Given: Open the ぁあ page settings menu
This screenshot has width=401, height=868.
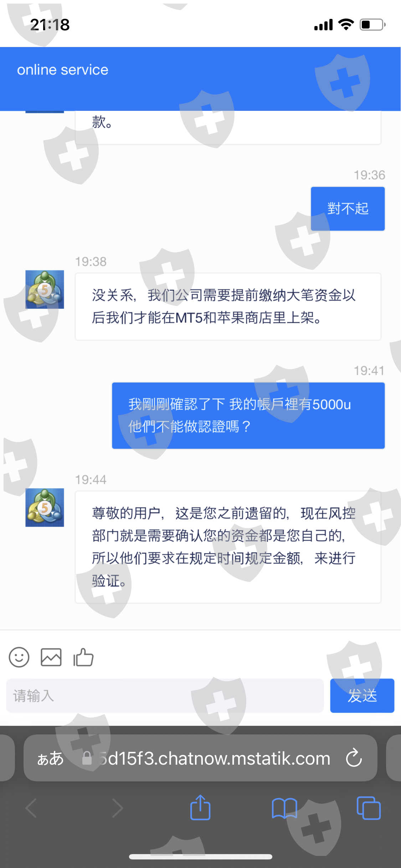Looking at the screenshot, I should pos(50,758).
